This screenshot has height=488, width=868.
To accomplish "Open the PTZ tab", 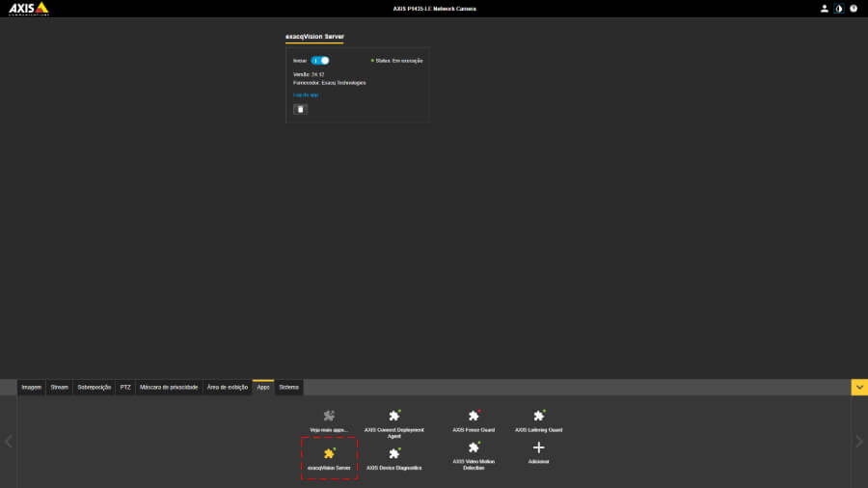I will point(125,388).
